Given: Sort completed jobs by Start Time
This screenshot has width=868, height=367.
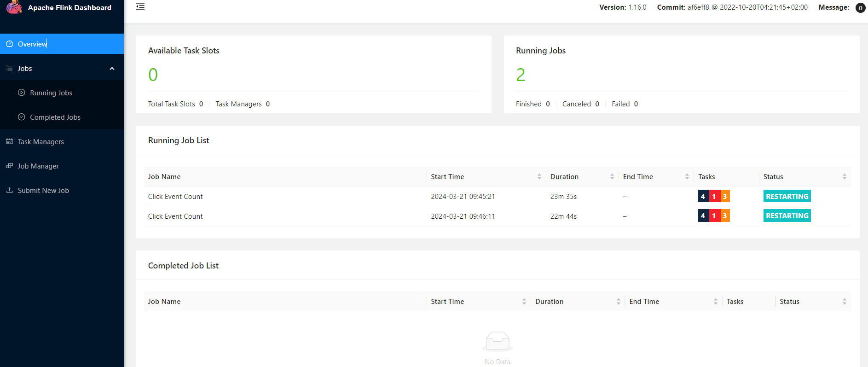Looking at the screenshot, I should 524,302.
